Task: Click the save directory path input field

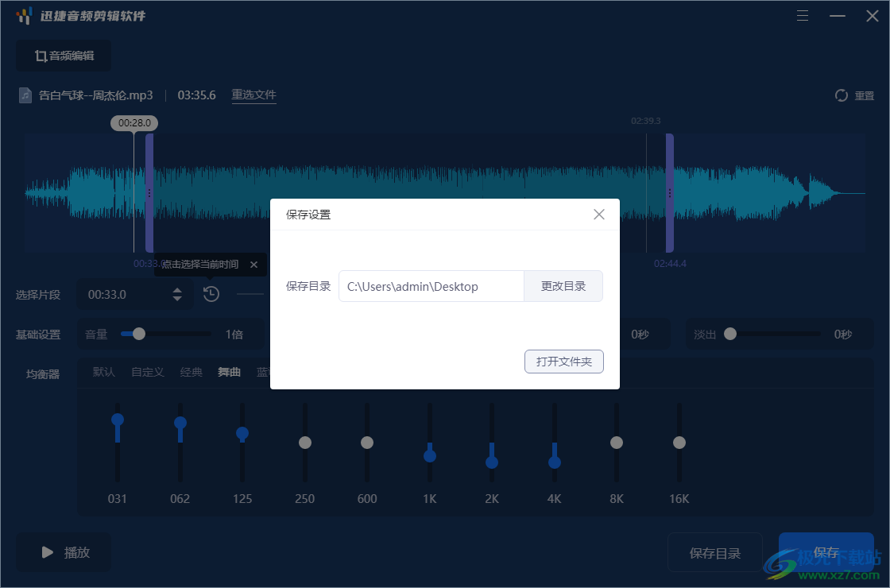Action: (431, 285)
